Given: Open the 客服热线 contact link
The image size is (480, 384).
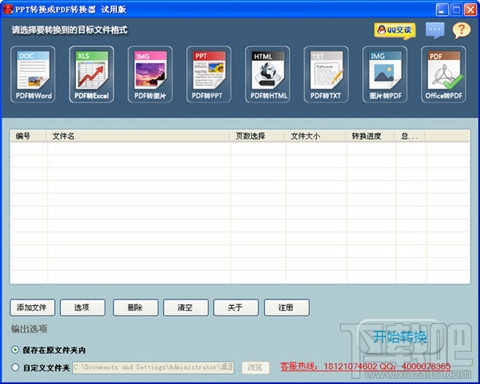Looking at the screenshot, I should pos(365,367).
